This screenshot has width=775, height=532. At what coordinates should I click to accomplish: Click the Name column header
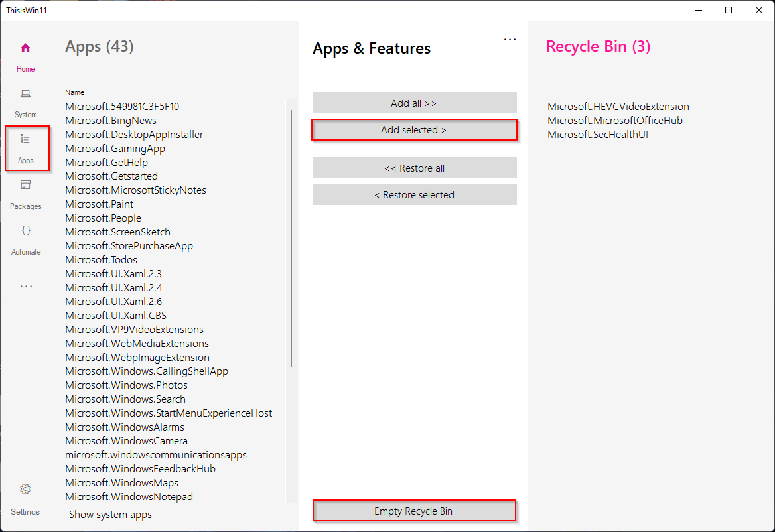74,92
